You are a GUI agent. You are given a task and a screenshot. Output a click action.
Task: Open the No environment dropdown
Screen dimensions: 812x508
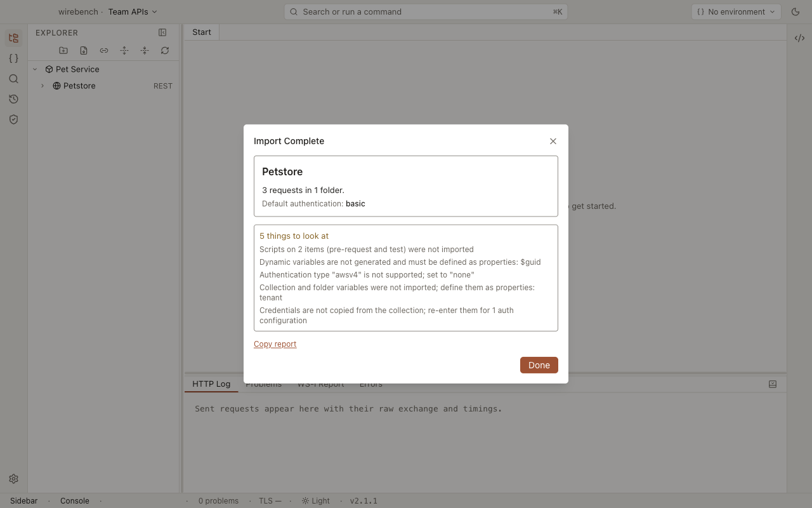click(737, 11)
